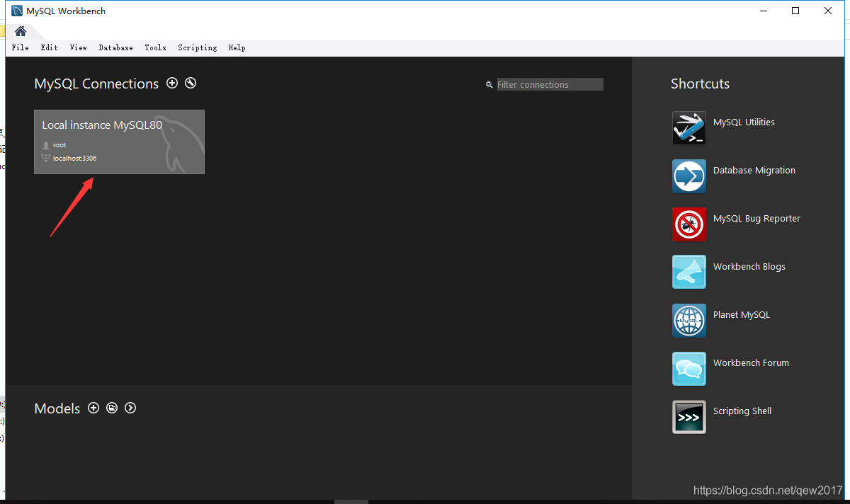850x504 pixels.
Task: Click the MySQL Bug Reporter label
Action: coord(756,219)
